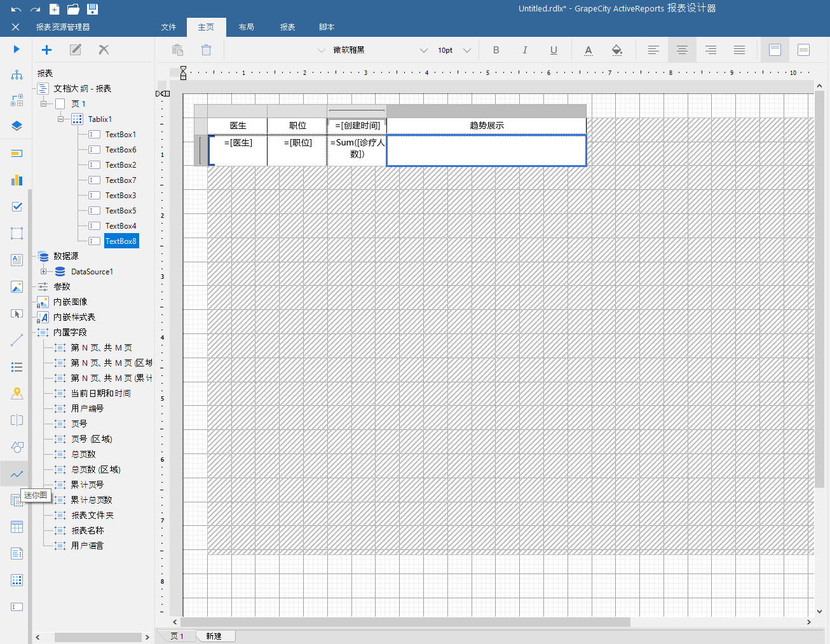Image resolution: width=830 pixels, height=644 pixels.
Task: Toggle the 页 1 checkbox in tree
Action: click(x=60, y=104)
